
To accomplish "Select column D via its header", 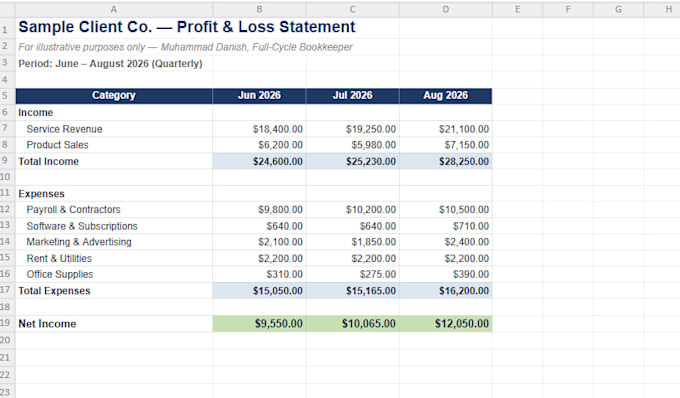I will click(x=445, y=9).
